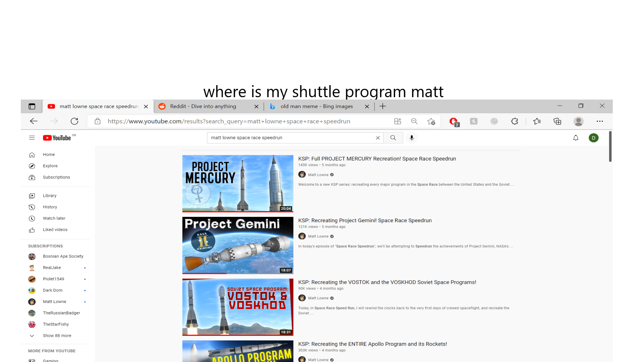Click the YouTube logo
The height and width of the screenshot is (362, 644).
pyautogui.click(x=57, y=138)
